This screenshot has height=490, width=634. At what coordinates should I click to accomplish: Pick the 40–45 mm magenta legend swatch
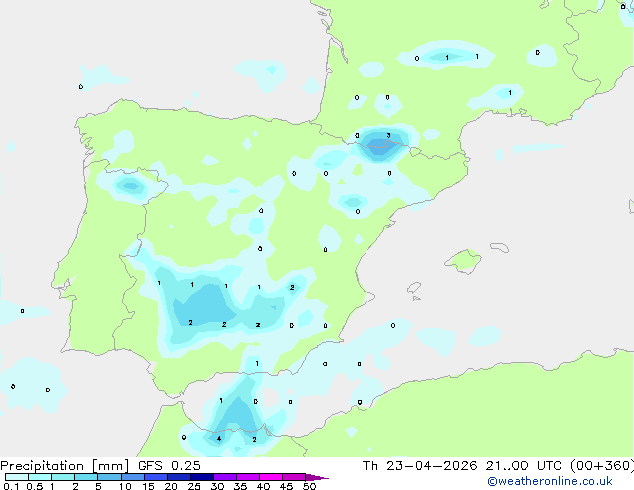pyautogui.click(x=271, y=477)
